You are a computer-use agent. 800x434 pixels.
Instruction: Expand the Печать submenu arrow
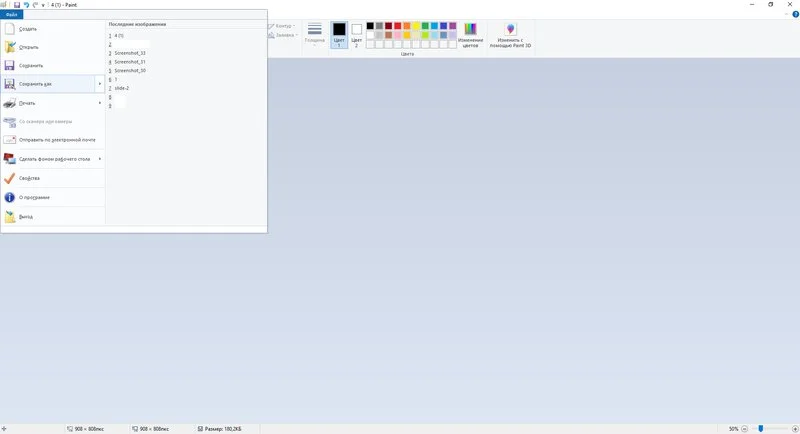[99, 103]
